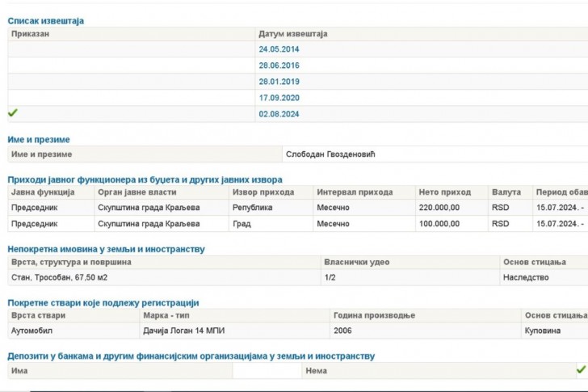The height and width of the screenshot is (392, 588).
Task: Open the report dated 28.06.2016
Action: (x=279, y=65)
